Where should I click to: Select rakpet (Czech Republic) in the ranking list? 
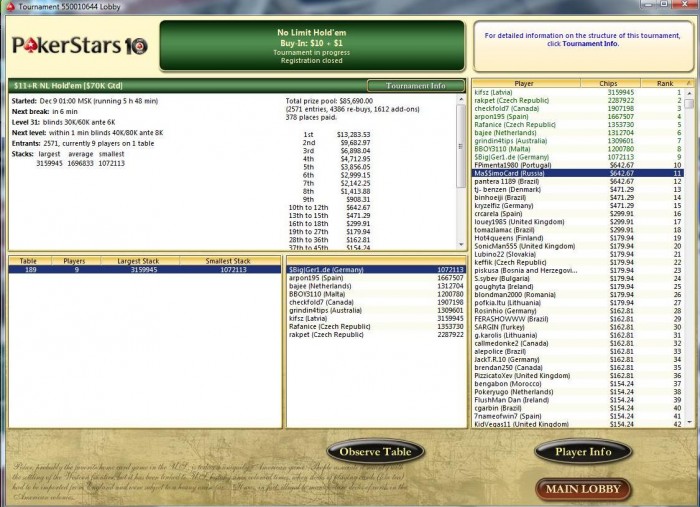578,100
